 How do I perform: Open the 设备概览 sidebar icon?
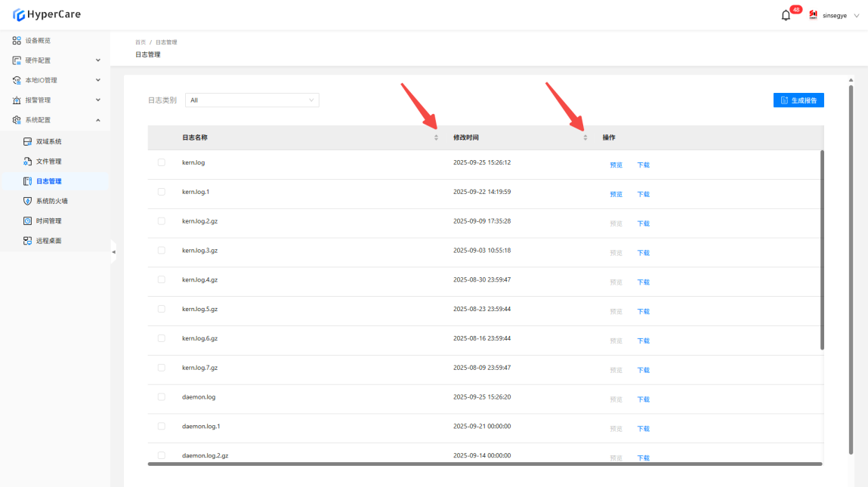click(17, 41)
